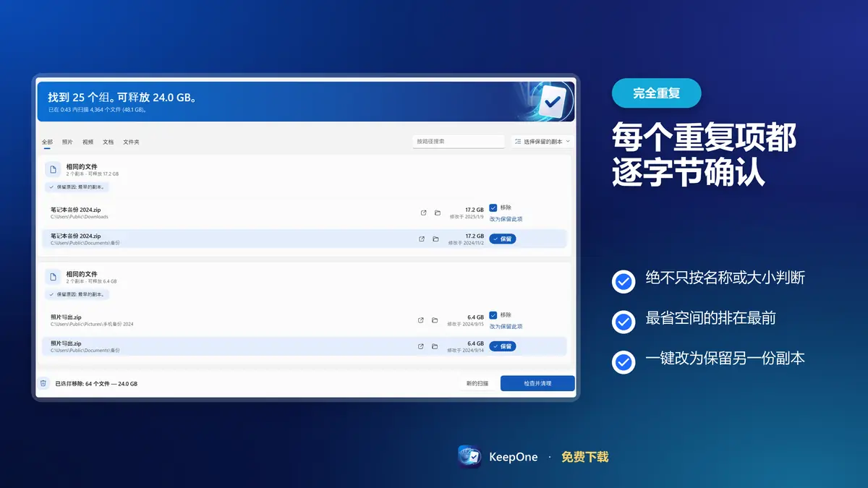
Task: Click the path C:\Users\Public\Pictures\手机备份 2024
Action: tap(92, 325)
